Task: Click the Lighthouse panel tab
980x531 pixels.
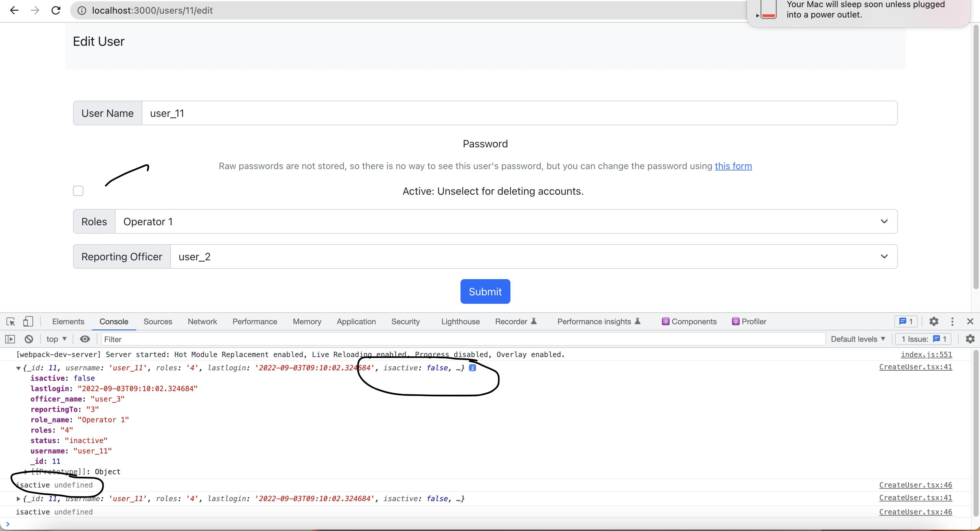Action: [460, 321]
